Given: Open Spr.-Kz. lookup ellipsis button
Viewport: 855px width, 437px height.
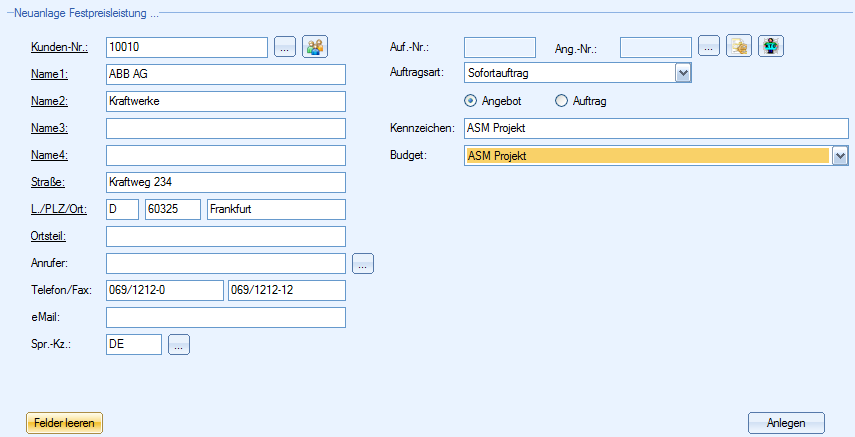Looking at the screenshot, I should tap(179, 345).
